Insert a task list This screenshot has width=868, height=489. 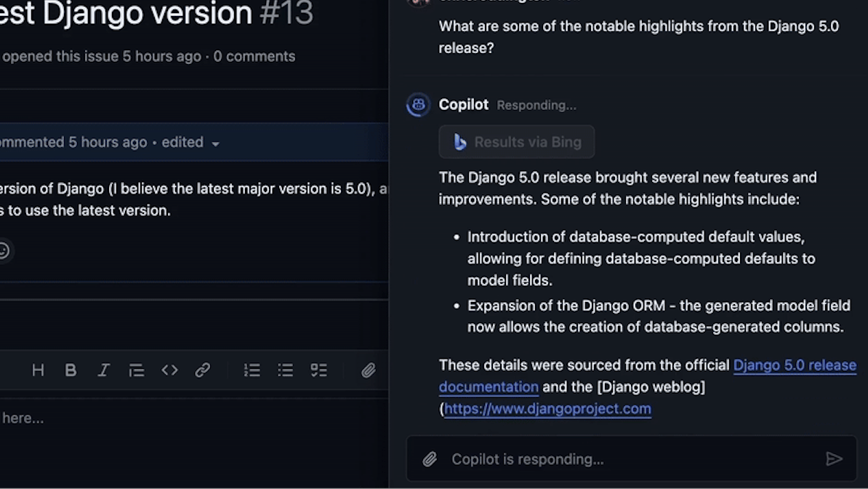click(x=318, y=370)
